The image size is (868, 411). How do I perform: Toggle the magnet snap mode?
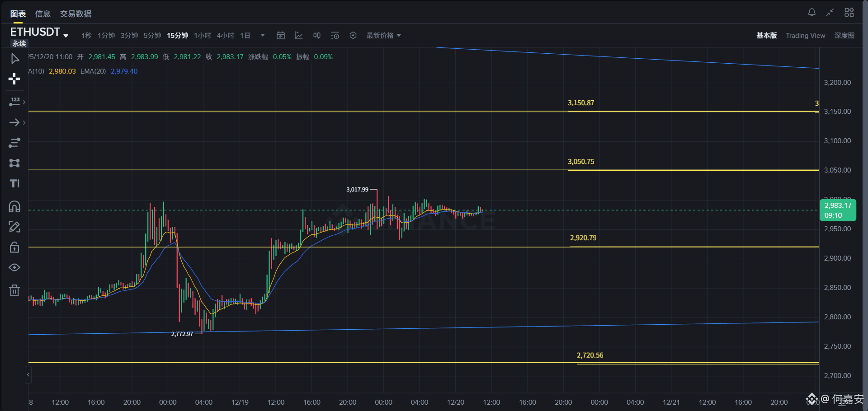[x=14, y=206]
